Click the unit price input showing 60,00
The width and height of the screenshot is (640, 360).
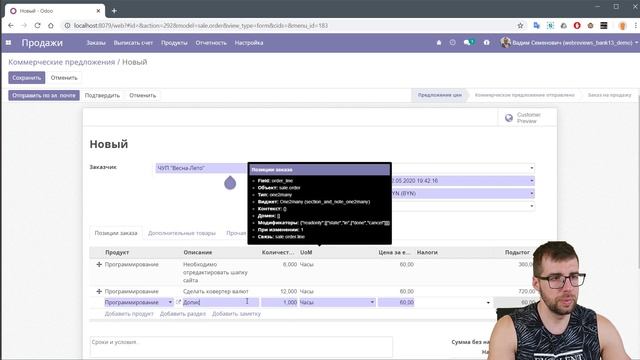click(x=396, y=302)
